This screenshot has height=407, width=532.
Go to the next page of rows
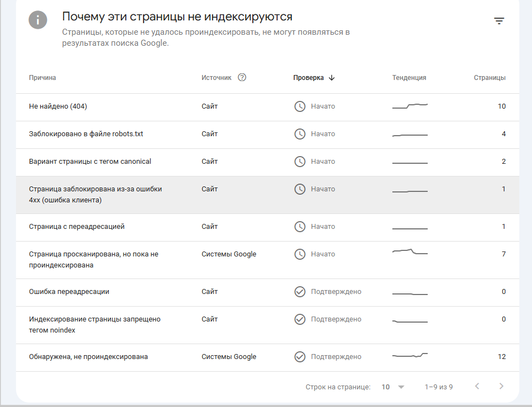click(x=501, y=386)
